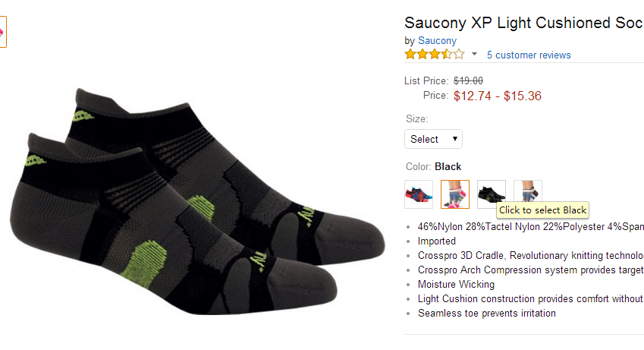Click the Moisture Wicking bullet point
644x350 pixels.
(456, 284)
